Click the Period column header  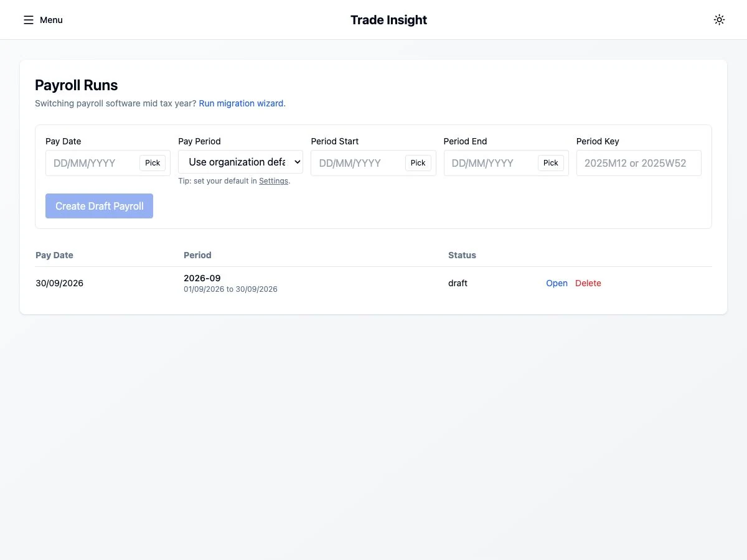197,255
